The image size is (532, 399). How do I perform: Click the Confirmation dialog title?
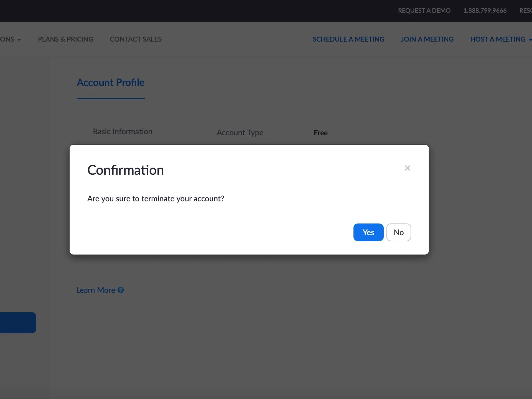(126, 170)
